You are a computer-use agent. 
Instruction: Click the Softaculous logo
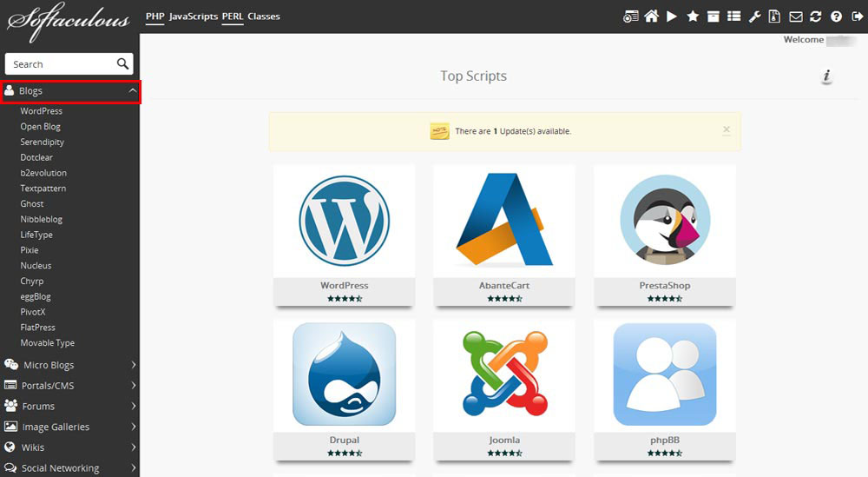point(69,21)
